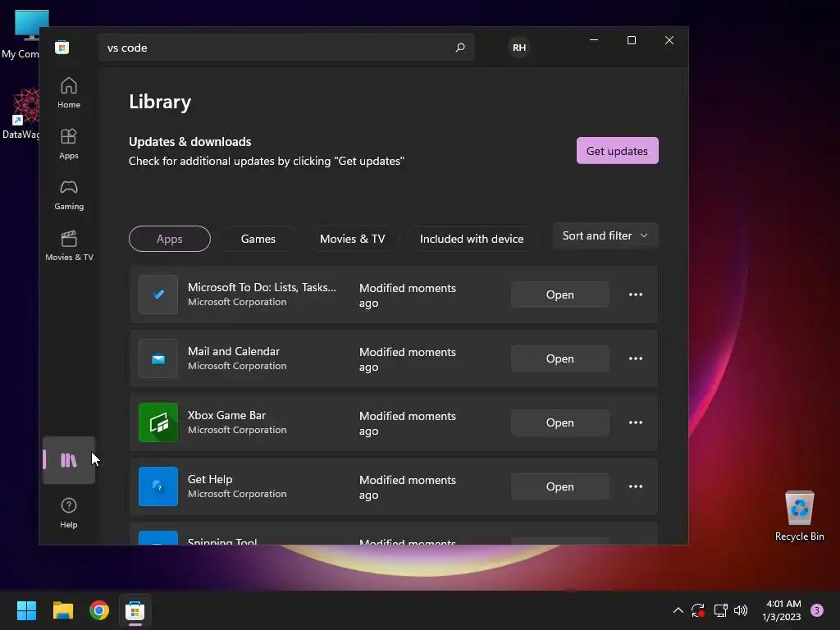The width and height of the screenshot is (840, 630).
Task: Click the vs code search field
Action: click(x=286, y=47)
